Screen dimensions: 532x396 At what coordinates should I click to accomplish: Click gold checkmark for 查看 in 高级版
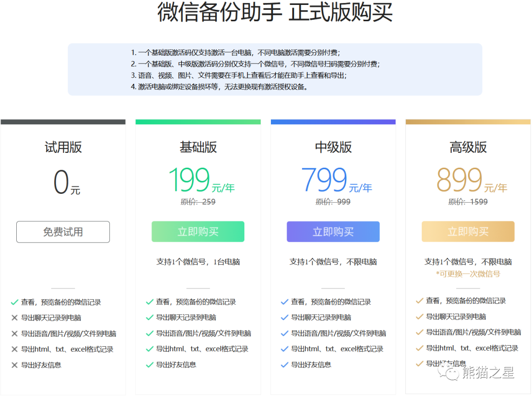[x=419, y=301]
